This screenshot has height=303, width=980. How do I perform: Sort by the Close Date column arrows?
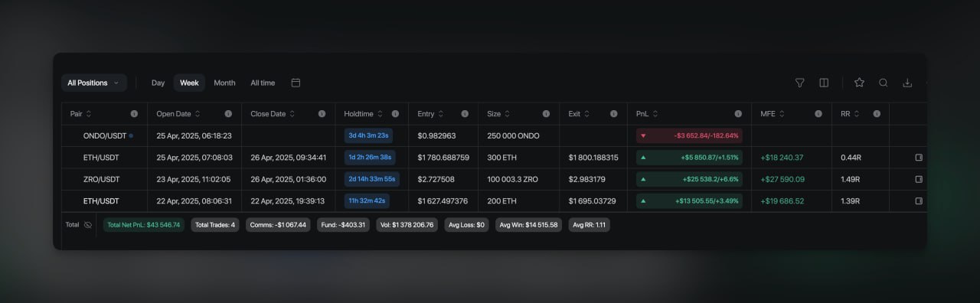coord(292,114)
